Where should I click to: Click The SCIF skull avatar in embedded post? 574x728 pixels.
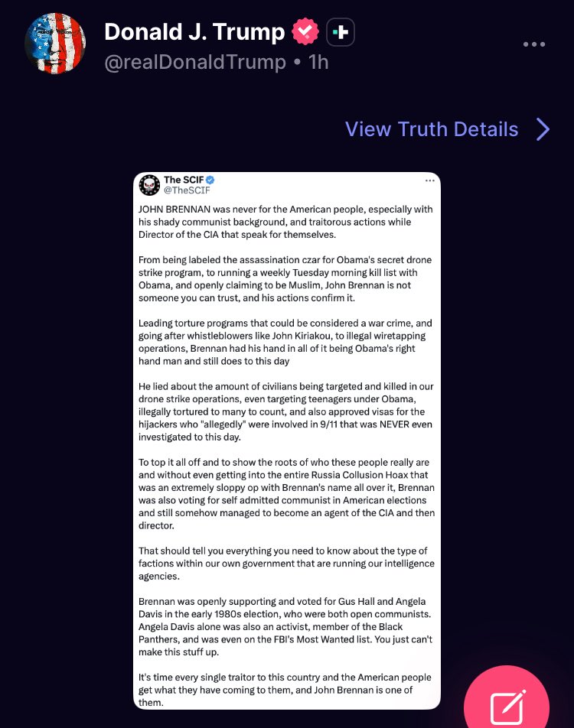tap(149, 185)
